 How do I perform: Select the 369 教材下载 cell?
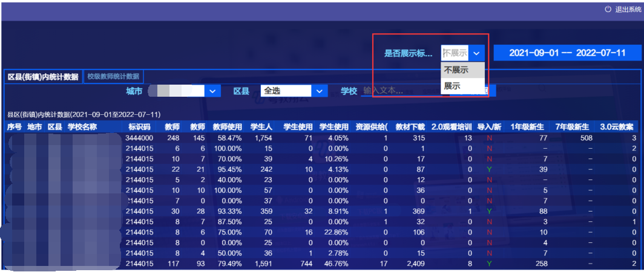coord(419,211)
